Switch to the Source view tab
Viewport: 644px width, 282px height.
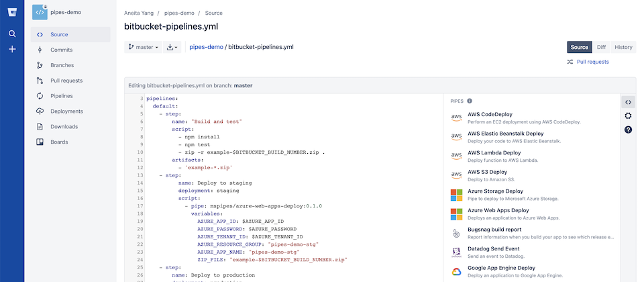580,47
